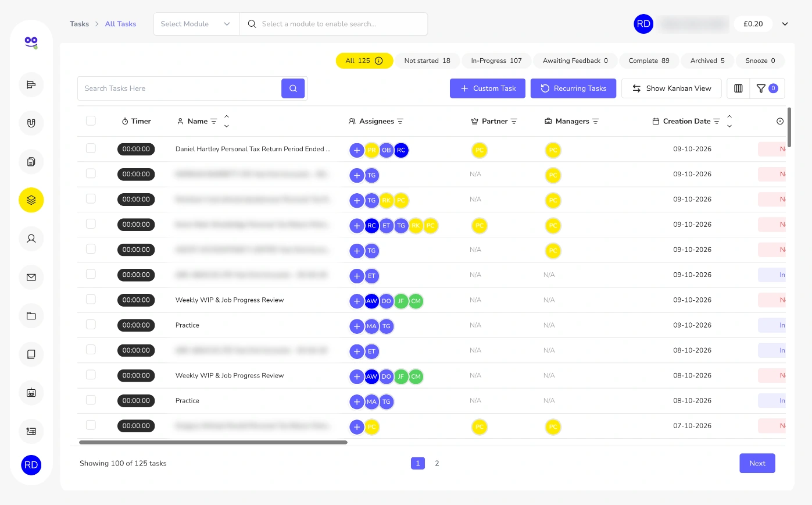Click Show Kanban View button
Image resolution: width=812 pixels, height=505 pixels.
pyautogui.click(x=671, y=88)
